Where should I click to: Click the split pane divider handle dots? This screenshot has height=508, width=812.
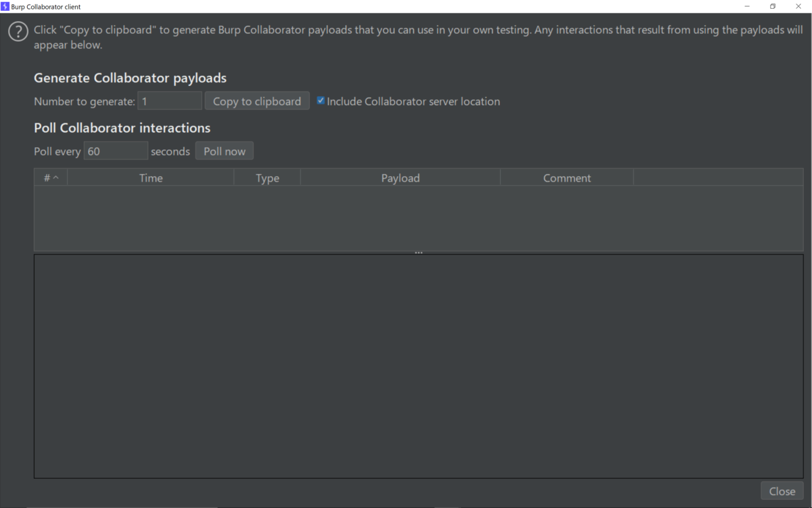click(x=419, y=253)
